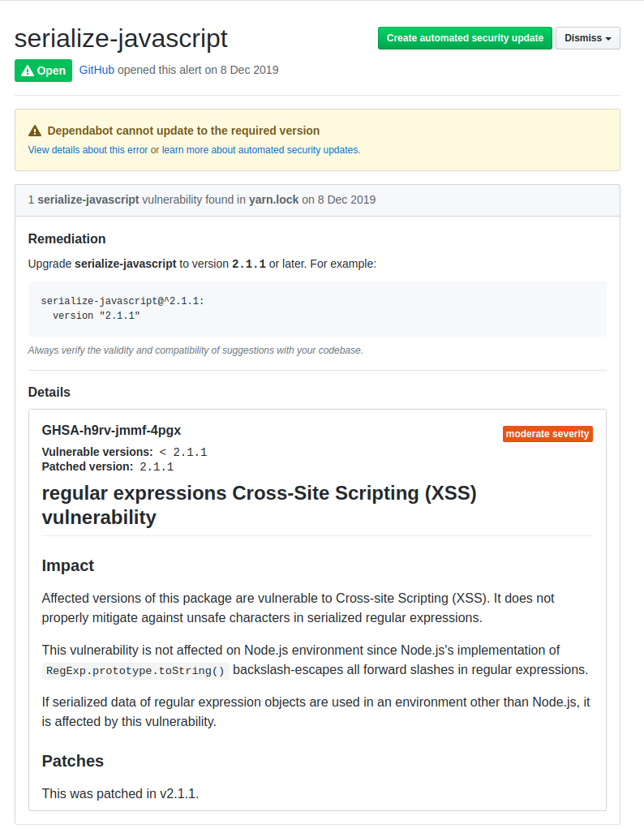The height and width of the screenshot is (829, 644).
Task: Click the warning icon in the Open badge
Action: [x=27, y=71]
